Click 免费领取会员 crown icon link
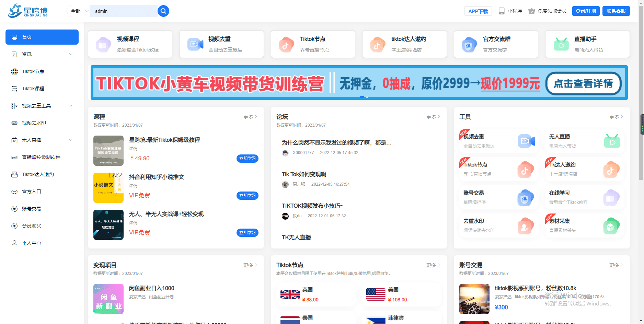644x324 pixels. [548, 11]
